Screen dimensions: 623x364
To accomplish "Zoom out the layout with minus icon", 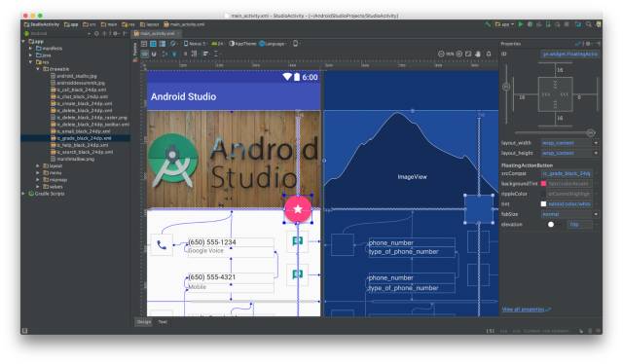I will (x=441, y=54).
